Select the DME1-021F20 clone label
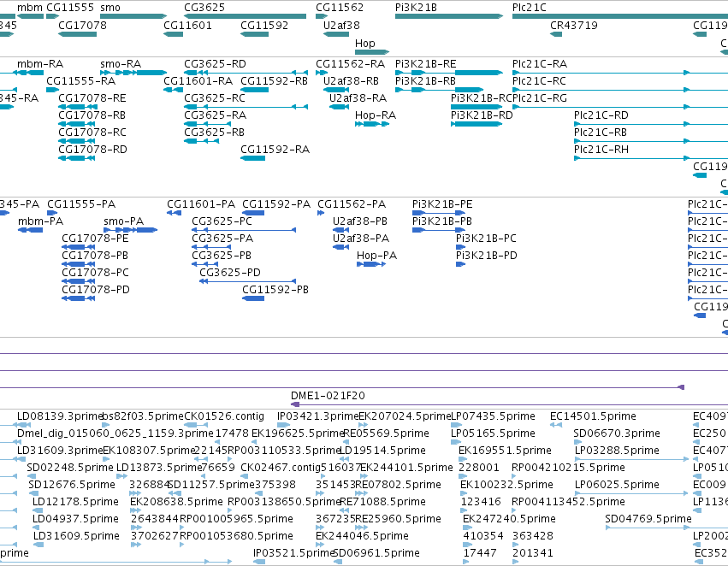The image size is (728, 566). (x=328, y=396)
